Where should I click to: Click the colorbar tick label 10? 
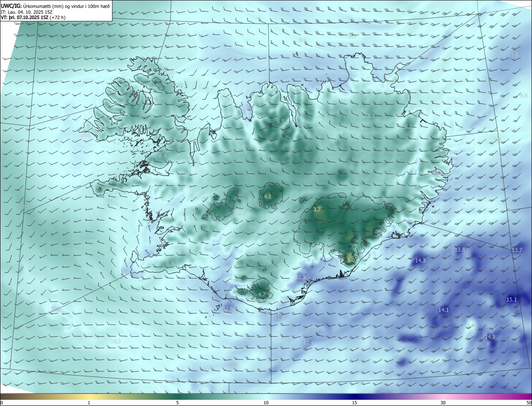click(266, 403)
